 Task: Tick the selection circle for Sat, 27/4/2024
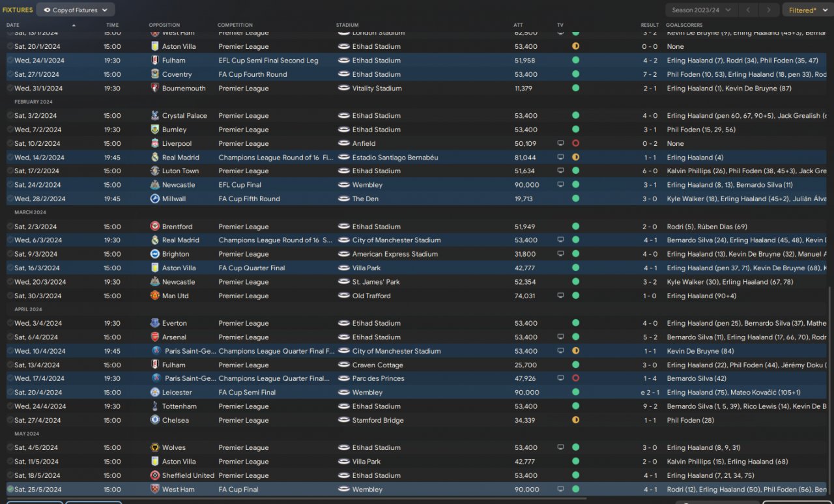(10, 420)
